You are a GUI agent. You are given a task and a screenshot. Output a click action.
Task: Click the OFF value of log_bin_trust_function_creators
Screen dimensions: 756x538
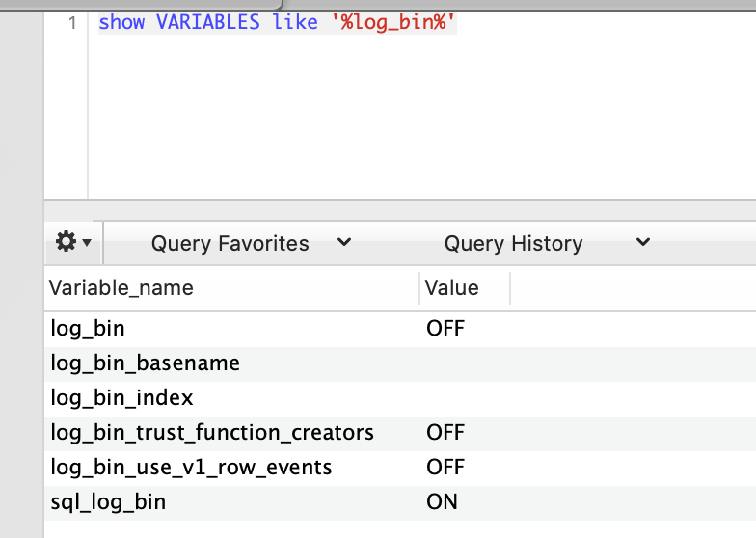pos(445,433)
